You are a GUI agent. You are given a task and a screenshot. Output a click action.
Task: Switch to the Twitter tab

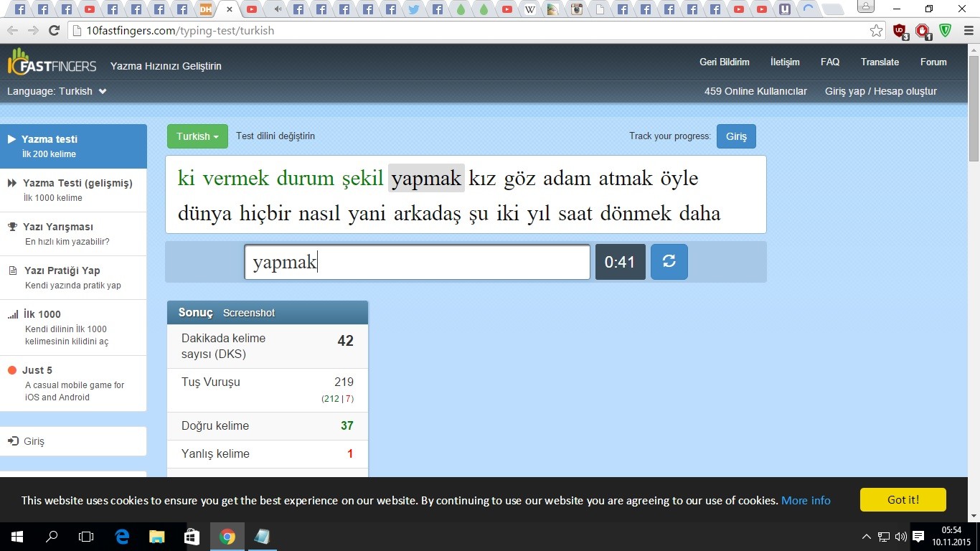pos(414,9)
